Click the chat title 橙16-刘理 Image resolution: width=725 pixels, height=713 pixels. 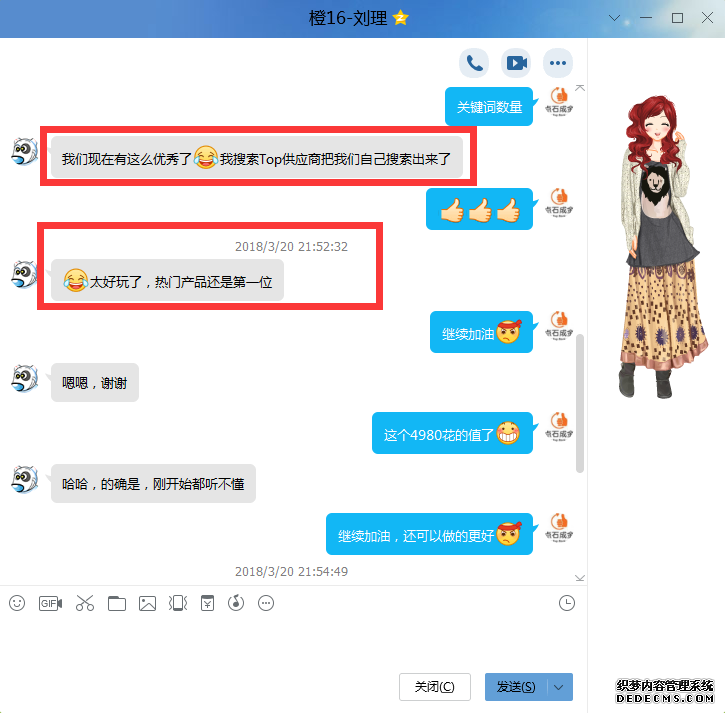click(x=348, y=18)
